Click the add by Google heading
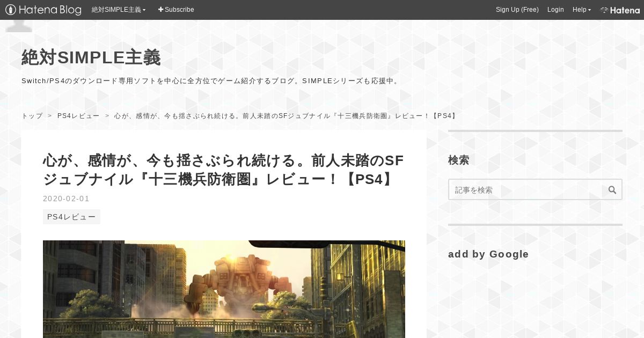Screen dimensions: 644x338 tap(488, 254)
